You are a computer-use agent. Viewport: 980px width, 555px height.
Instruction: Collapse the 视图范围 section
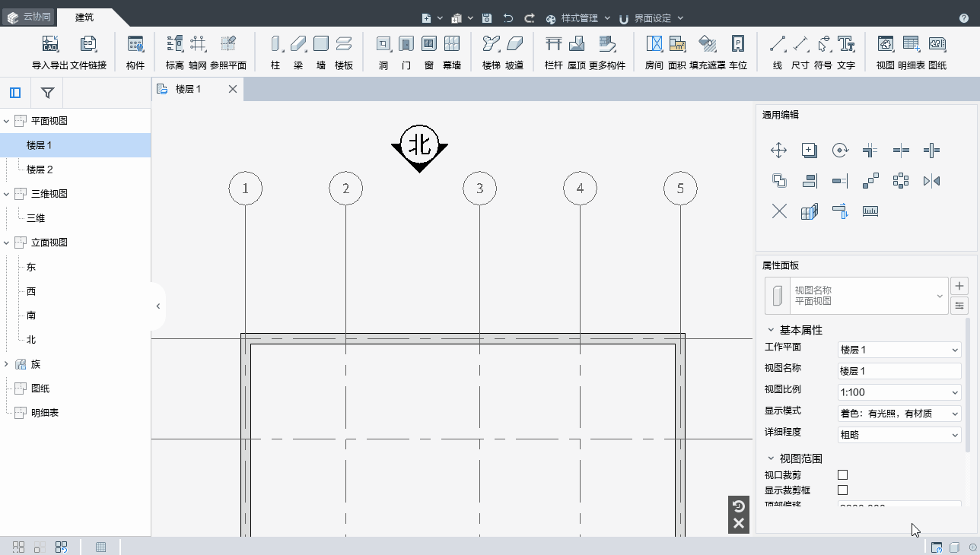point(771,458)
